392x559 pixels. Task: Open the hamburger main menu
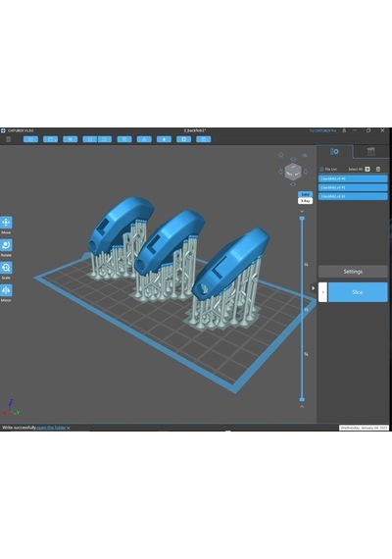(8, 139)
